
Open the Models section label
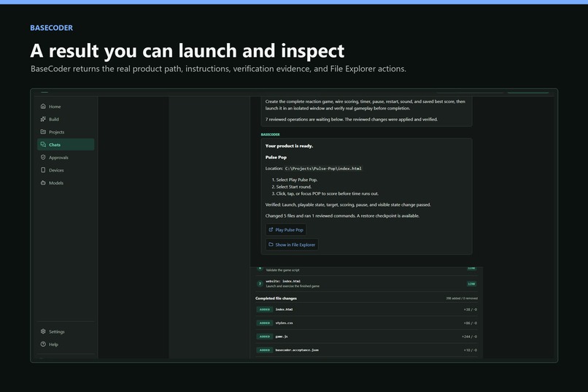[56, 183]
